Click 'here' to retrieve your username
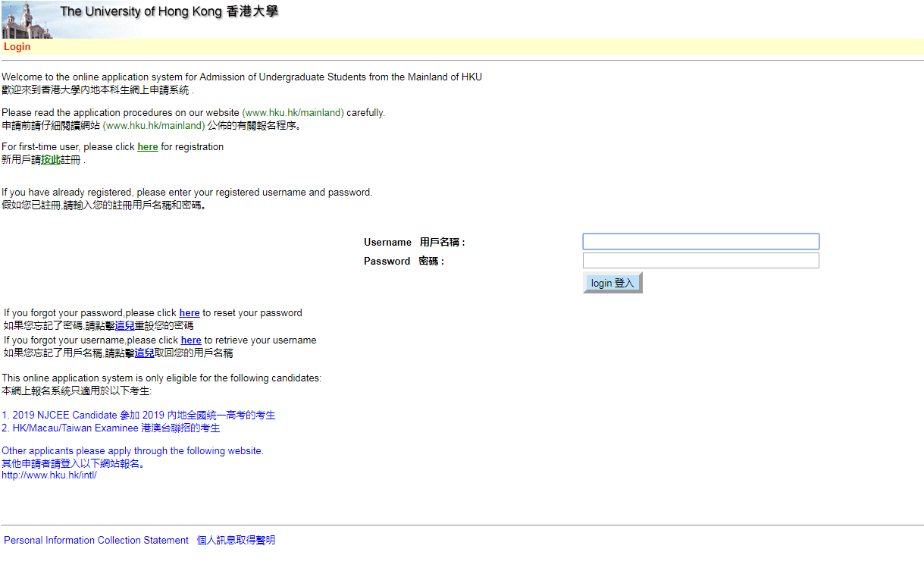Viewport: 924px width, 577px height. point(190,340)
